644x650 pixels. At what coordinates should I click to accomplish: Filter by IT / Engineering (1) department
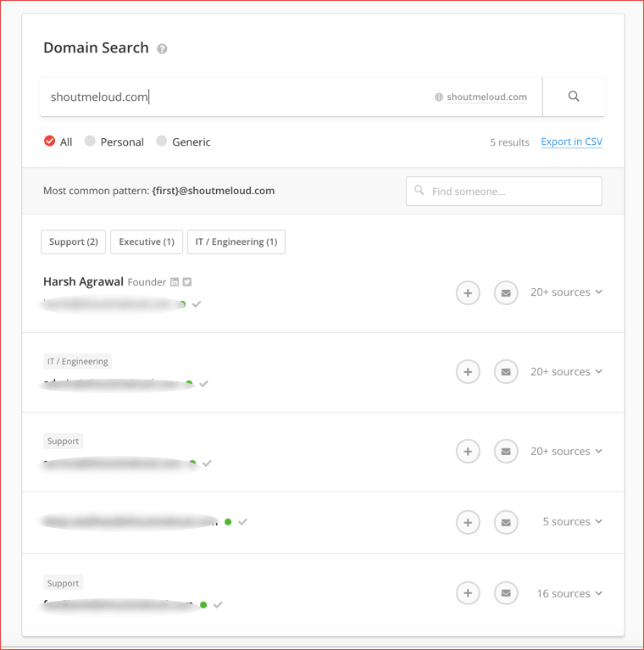point(236,242)
